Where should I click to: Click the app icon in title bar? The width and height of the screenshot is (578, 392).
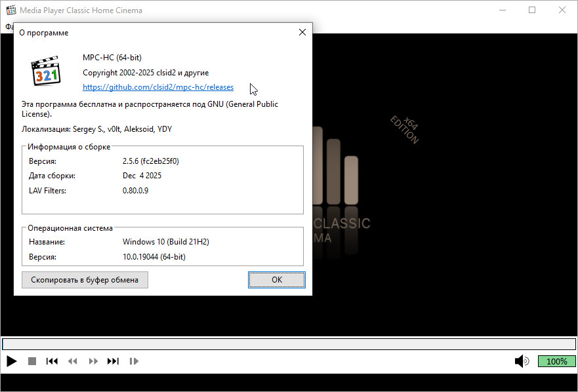click(x=10, y=10)
